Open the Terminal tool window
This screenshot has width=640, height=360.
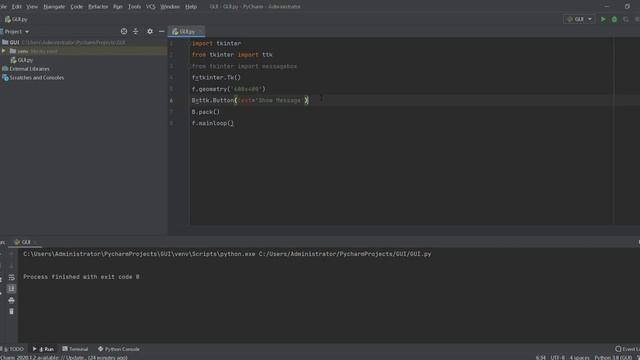point(75,349)
